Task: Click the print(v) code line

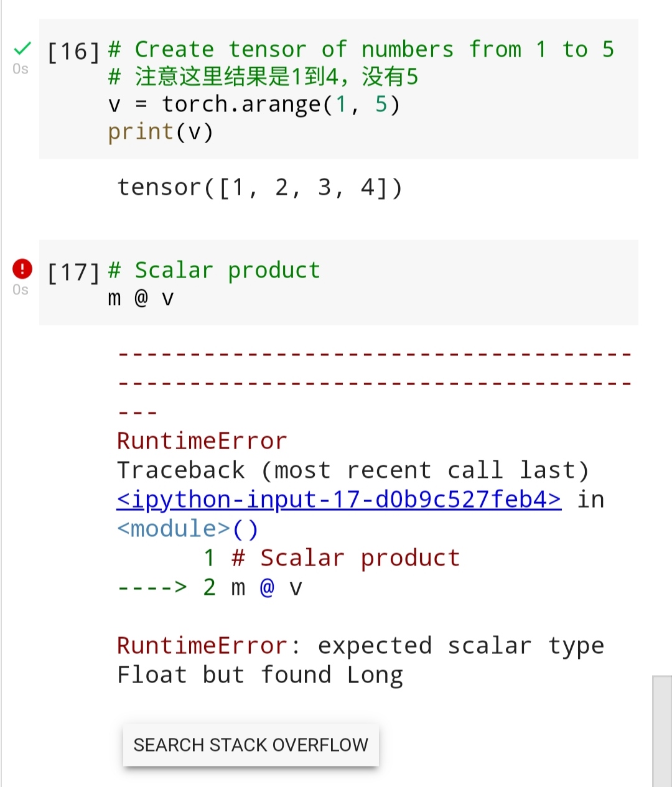Action: point(161,132)
